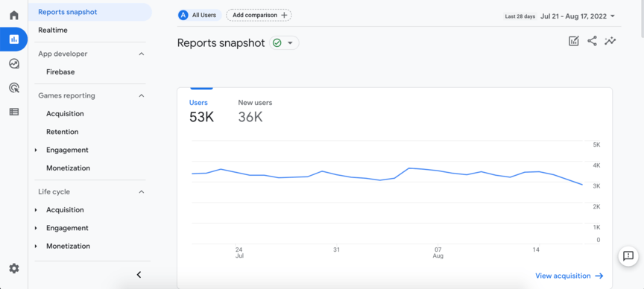The width and height of the screenshot is (644, 289).
Task: Click the 24 Jul axis label
Action: (239, 253)
